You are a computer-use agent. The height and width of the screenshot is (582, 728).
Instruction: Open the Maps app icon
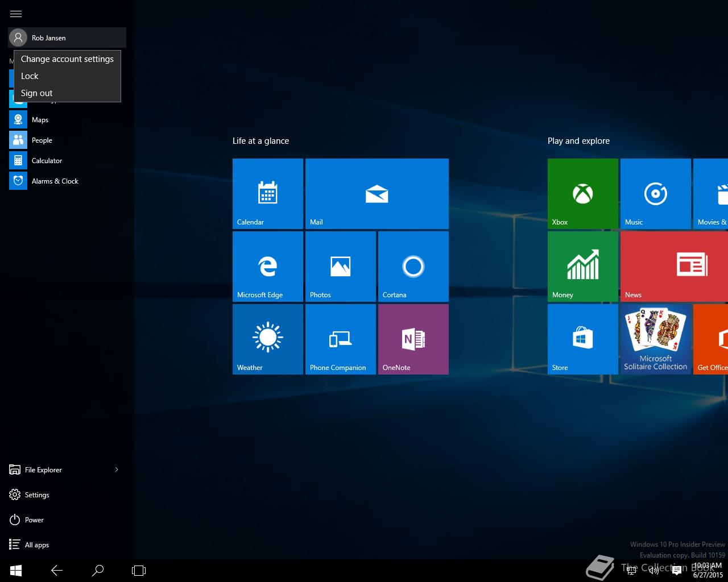click(18, 119)
